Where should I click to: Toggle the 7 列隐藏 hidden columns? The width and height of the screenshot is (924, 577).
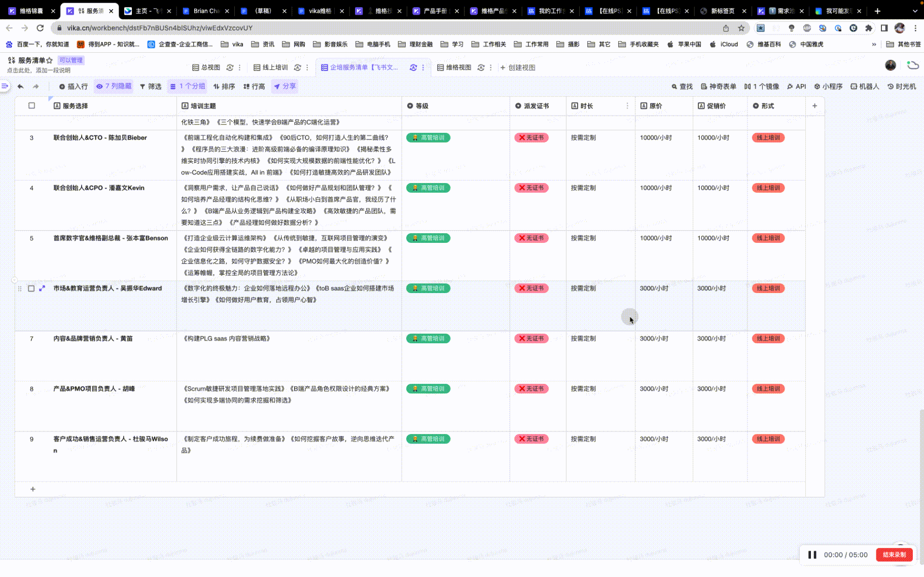(114, 87)
